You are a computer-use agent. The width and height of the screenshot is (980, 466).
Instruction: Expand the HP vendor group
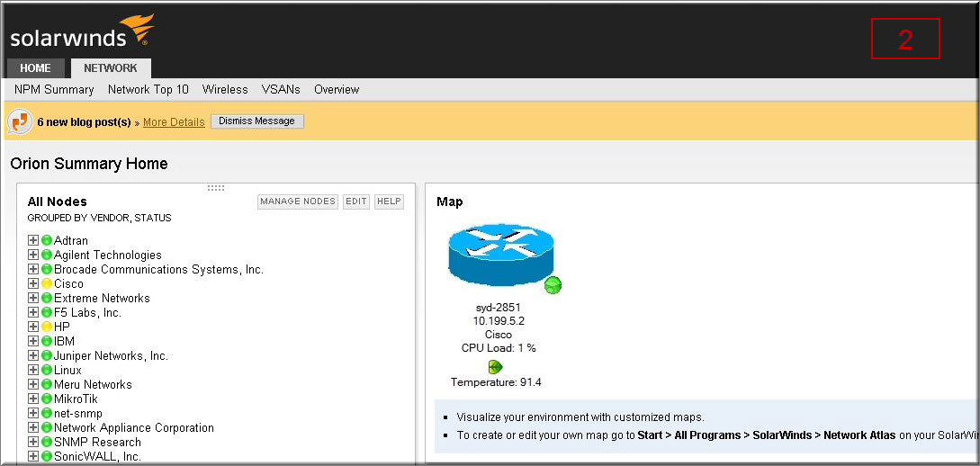coord(33,327)
